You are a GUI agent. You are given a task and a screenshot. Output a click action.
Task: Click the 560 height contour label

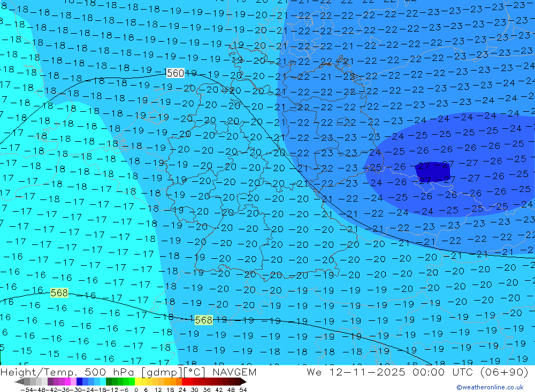click(x=175, y=73)
